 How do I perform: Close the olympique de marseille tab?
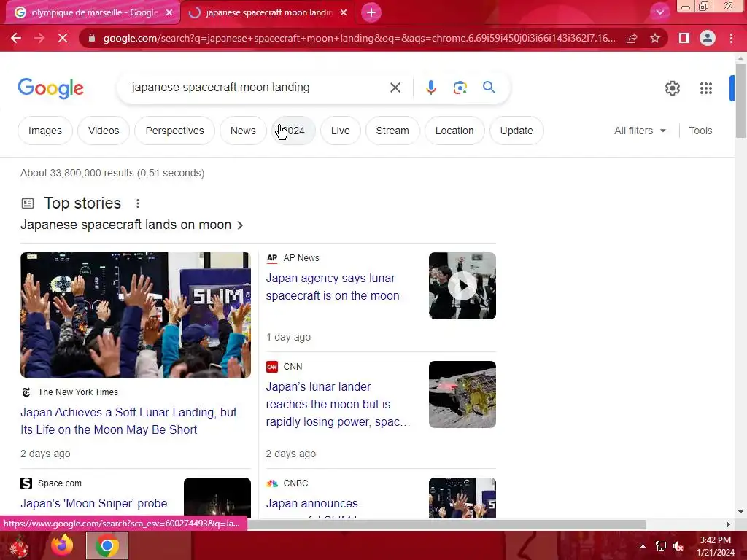(x=169, y=12)
